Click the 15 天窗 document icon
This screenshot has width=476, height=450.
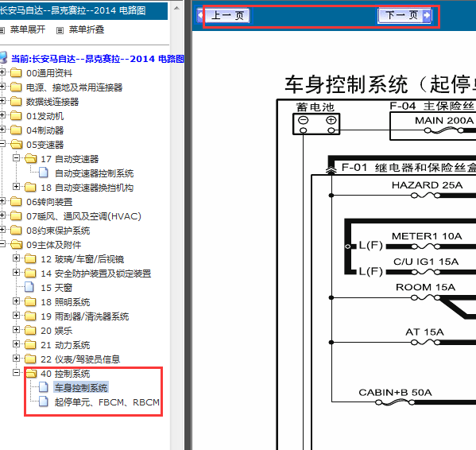pos(29,287)
